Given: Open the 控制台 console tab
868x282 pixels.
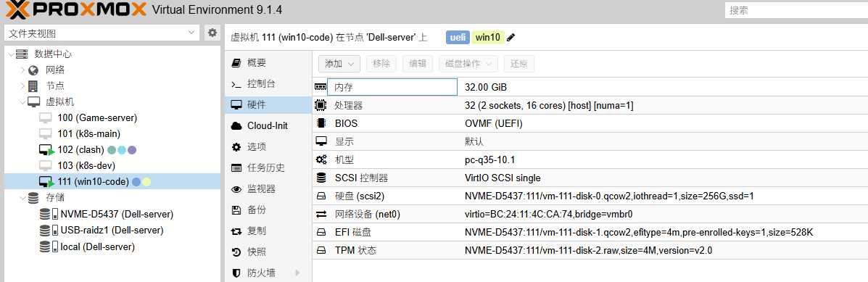Looking at the screenshot, I should (x=268, y=84).
